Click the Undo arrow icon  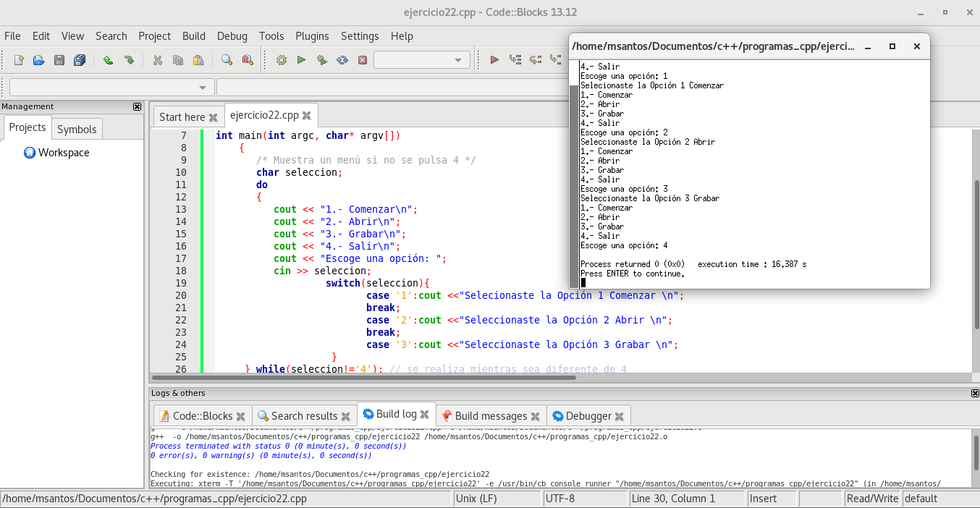coord(108,60)
